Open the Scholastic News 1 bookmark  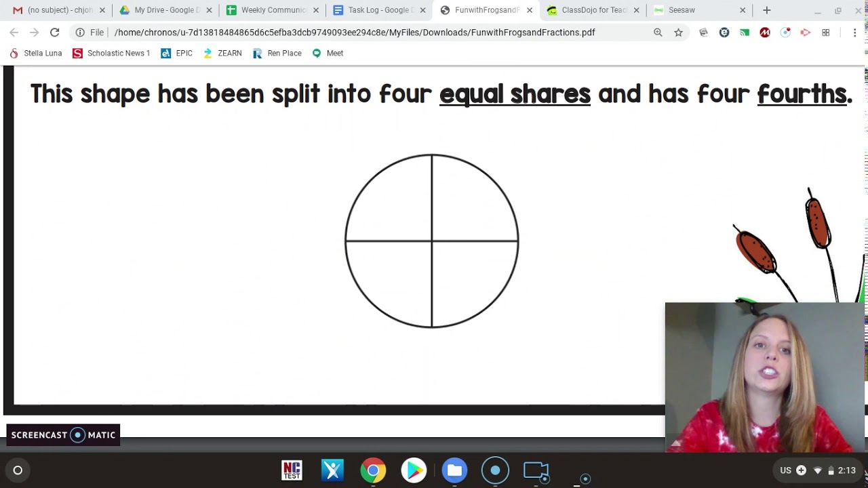tap(111, 53)
